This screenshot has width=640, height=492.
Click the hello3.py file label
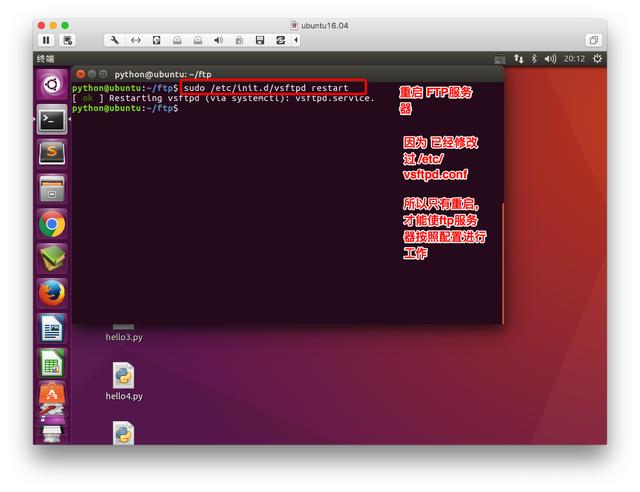coord(124,337)
